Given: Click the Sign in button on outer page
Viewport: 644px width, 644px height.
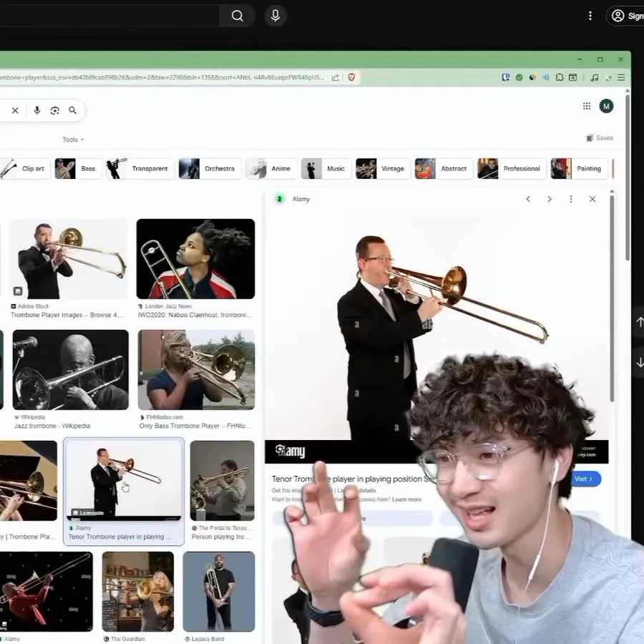Looking at the screenshot, I should tap(627, 16).
